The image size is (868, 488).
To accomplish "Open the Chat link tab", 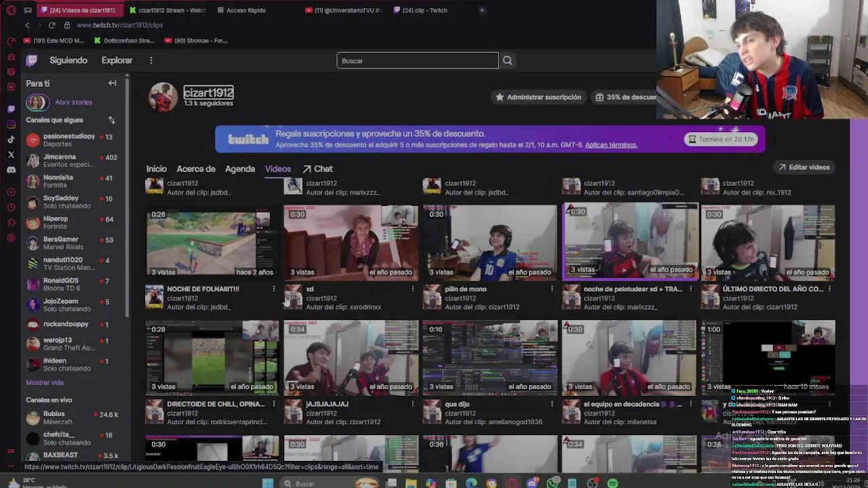I will (x=317, y=169).
